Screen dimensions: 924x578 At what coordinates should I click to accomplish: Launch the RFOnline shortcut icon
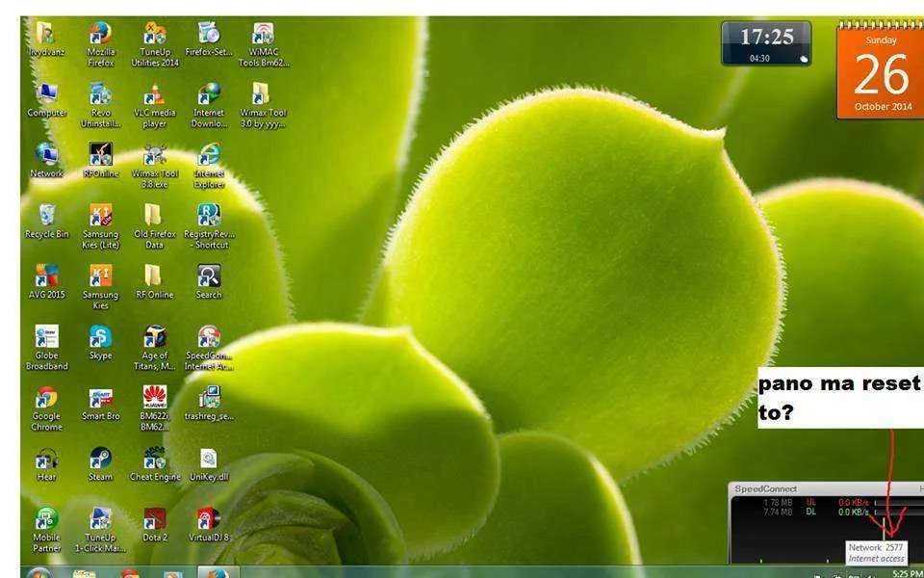[x=101, y=161]
